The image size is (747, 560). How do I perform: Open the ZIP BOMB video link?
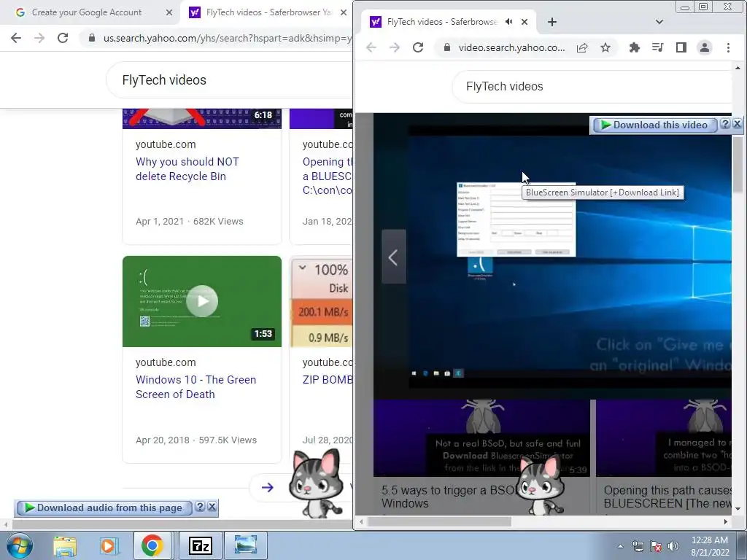[328, 379]
